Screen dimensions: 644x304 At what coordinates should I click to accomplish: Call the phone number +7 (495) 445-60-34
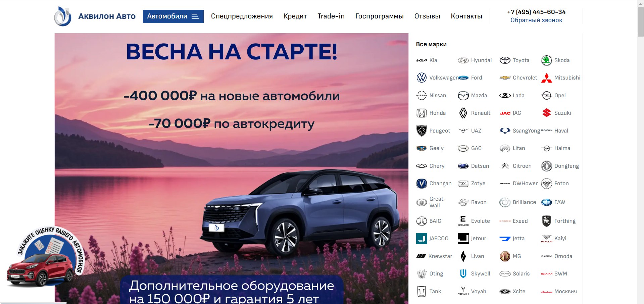(x=536, y=12)
